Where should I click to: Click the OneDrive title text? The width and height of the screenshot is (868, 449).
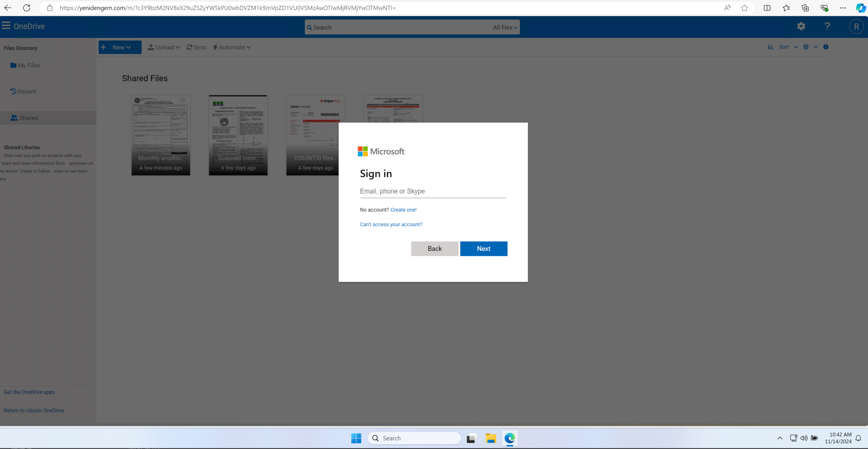coord(29,26)
